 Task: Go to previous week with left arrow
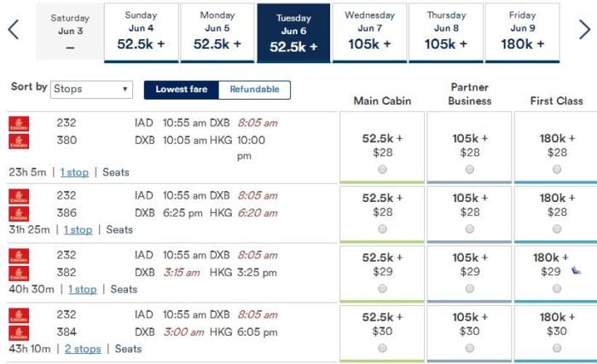14,30
